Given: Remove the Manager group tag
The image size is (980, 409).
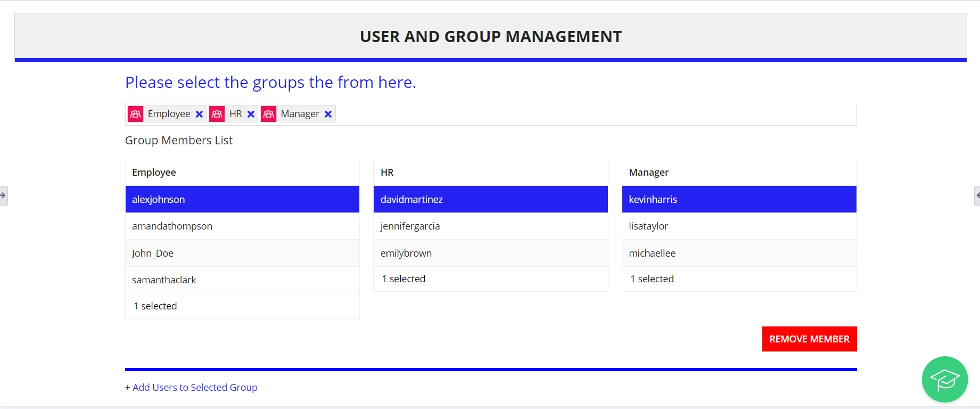Looking at the screenshot, I should (x=328, y=114).
